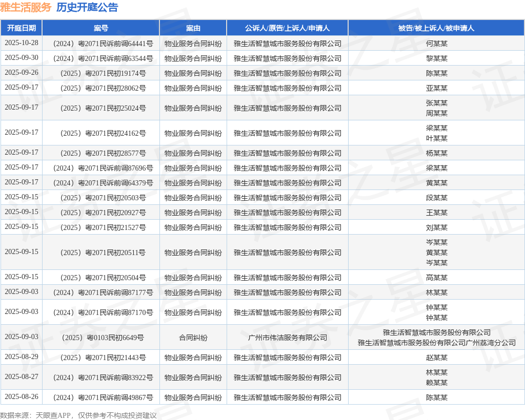Click the 案由 column header
Viewport: 525px width, 420px height.
193,28
